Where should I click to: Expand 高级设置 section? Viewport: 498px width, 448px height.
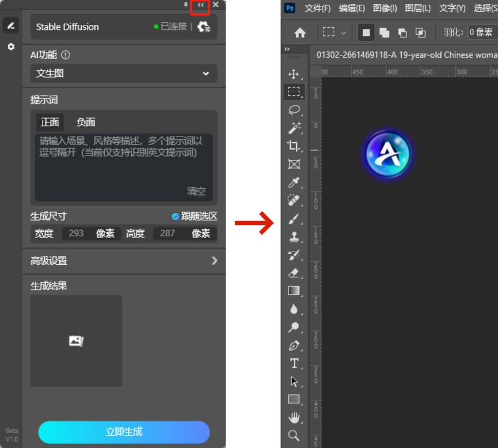point(124,261)
